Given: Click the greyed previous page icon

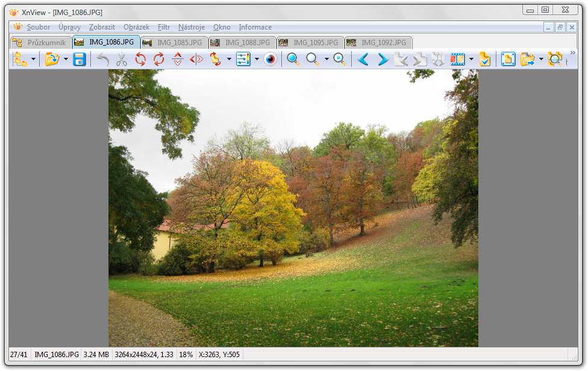Looking at the screenshot, I should click(x=401, y=59).
